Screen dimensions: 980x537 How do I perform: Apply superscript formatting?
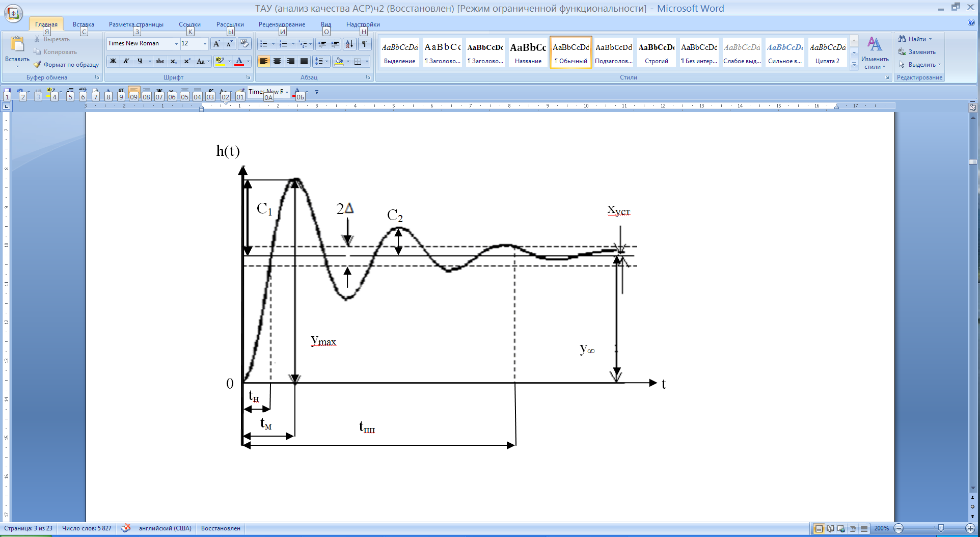(187, 61)
